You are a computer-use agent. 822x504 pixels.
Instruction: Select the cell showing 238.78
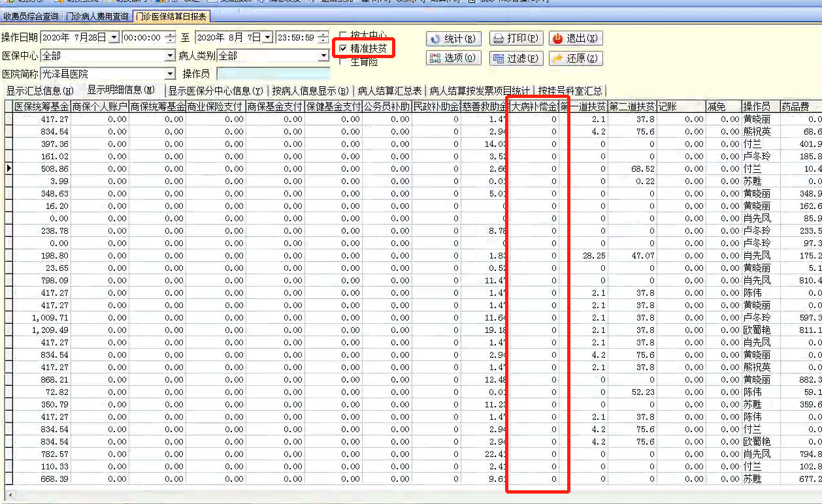[42, 230]
